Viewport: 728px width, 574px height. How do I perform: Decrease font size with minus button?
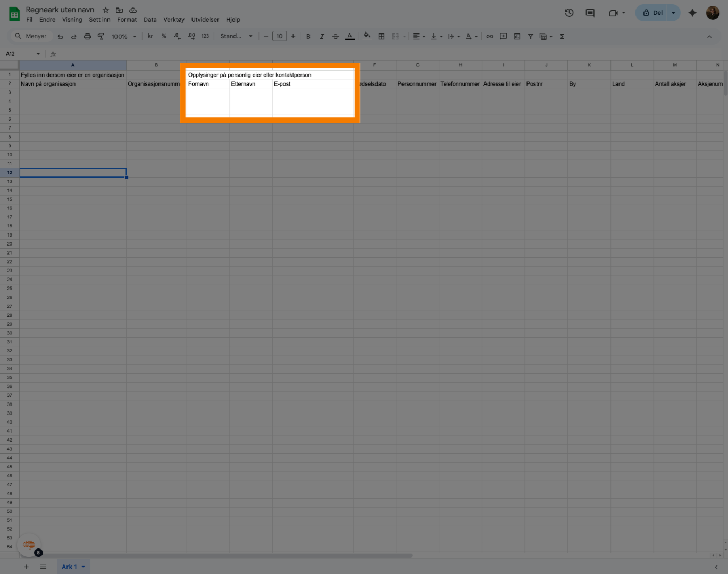(x=265, y=36)
